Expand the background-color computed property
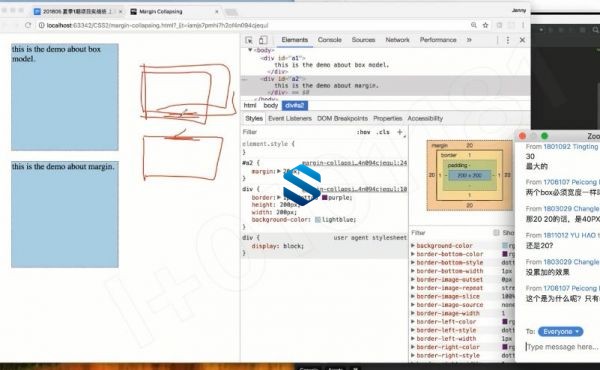The height and width of the screenshot is (370, 600). pyautogui.click(x=413, y=245)
